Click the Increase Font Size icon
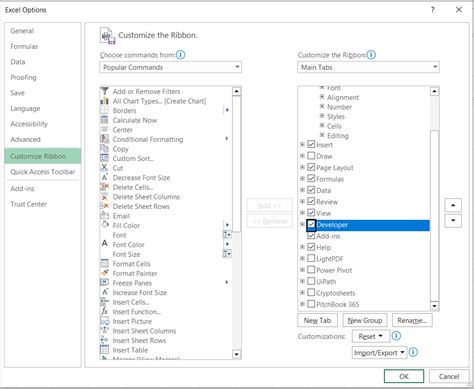Image resolution: width=474 pixels, height=389 pixels. coord(105,292)
